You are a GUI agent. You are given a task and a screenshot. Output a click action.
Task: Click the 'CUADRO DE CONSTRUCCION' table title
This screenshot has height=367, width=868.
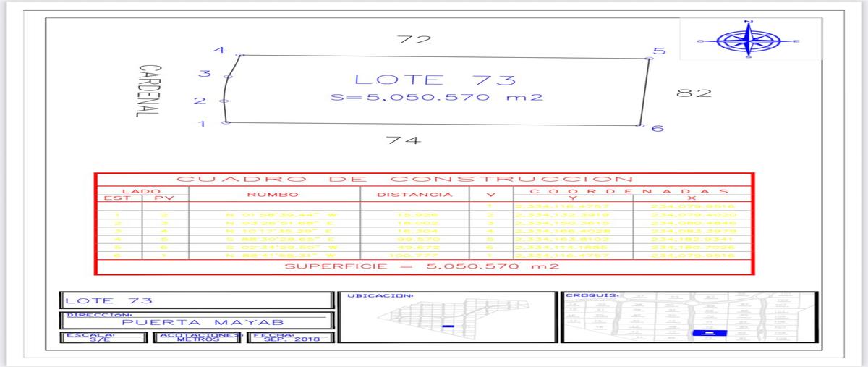click(404, 179)
